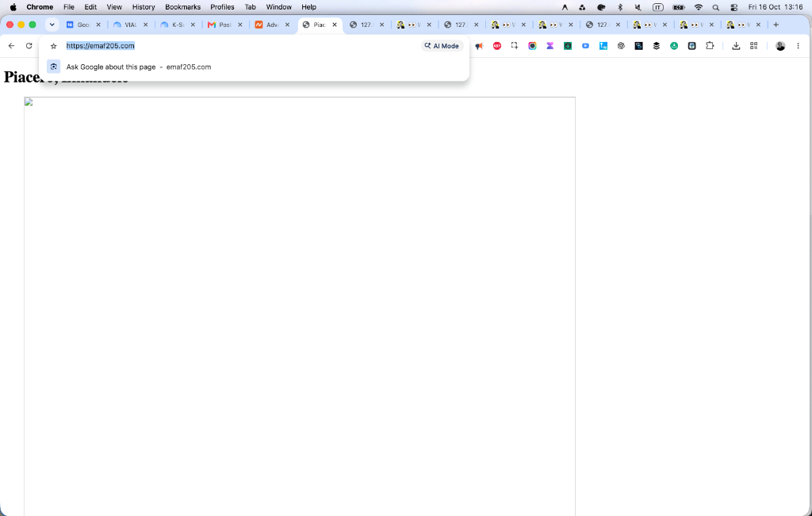Open macOS Control Center
This screenshot has width=812, height=516.
click(x=733, y=7)
